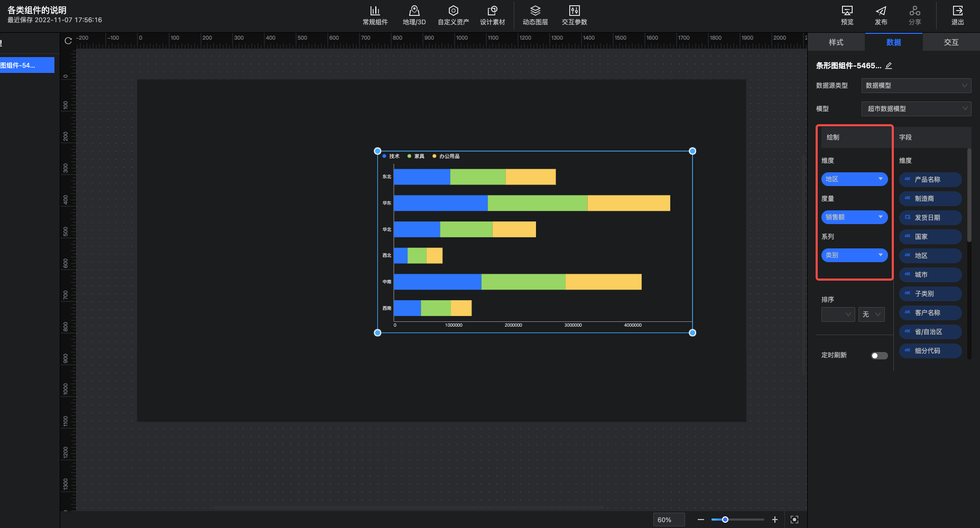Click the fit-to-screen icon

click(794, 520)
